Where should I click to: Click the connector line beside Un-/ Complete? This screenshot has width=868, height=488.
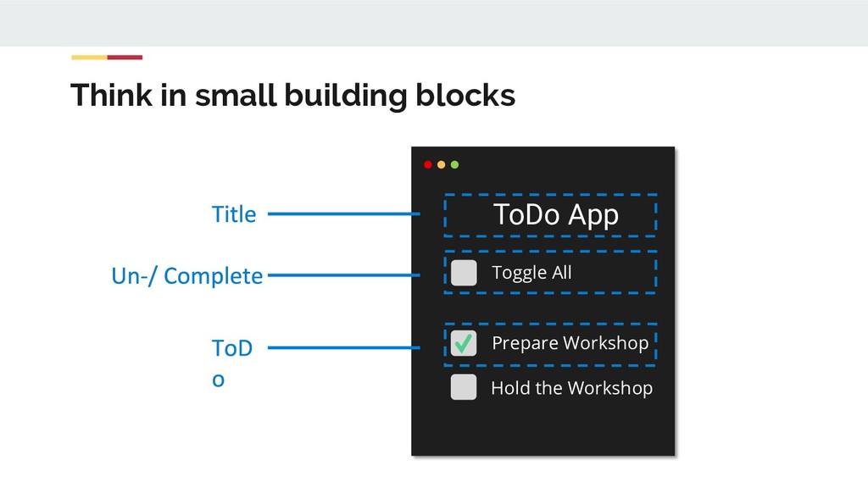point(343,274)
